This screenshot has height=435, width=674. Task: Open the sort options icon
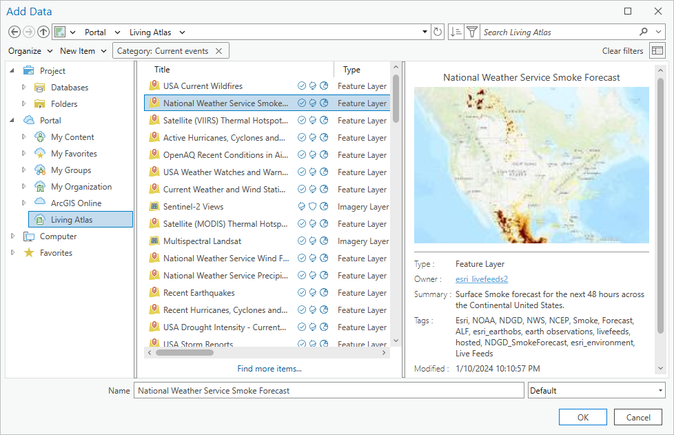pos(457,32)
